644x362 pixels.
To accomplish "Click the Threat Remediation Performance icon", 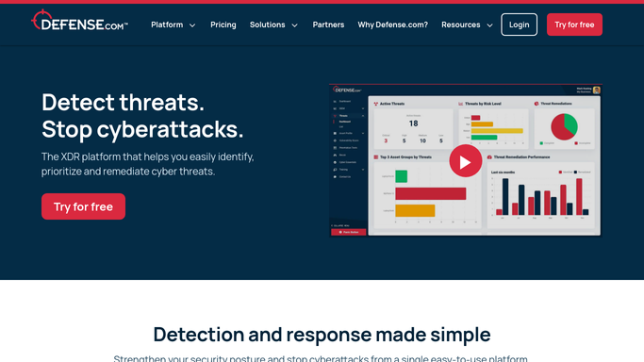I will click(x=489, y=157).
